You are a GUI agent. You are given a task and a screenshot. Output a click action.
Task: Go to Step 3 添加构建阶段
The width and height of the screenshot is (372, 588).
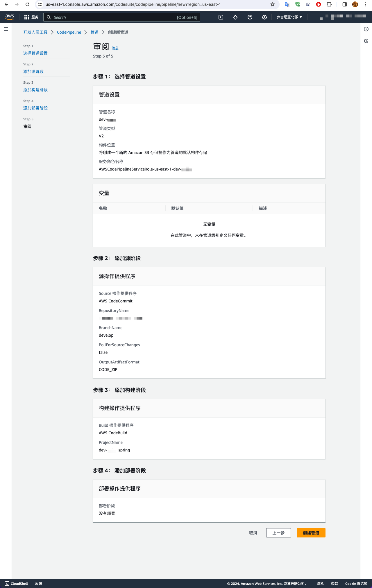pyautogui.click(x=35, y=90)
